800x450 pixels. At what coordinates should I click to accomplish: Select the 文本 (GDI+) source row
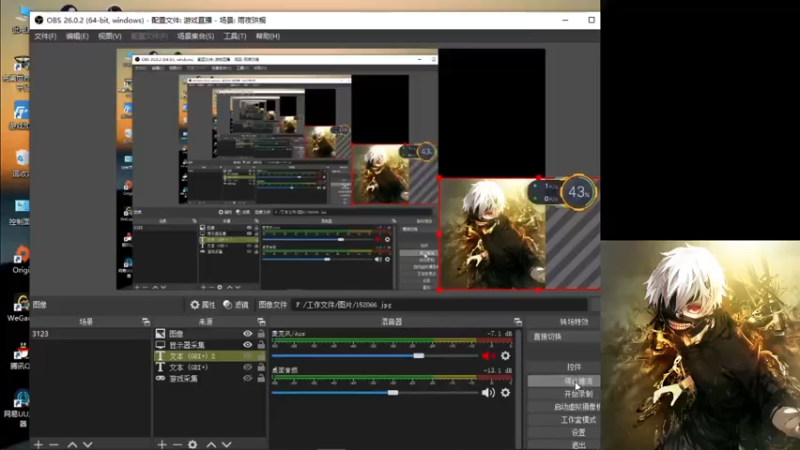210,367
